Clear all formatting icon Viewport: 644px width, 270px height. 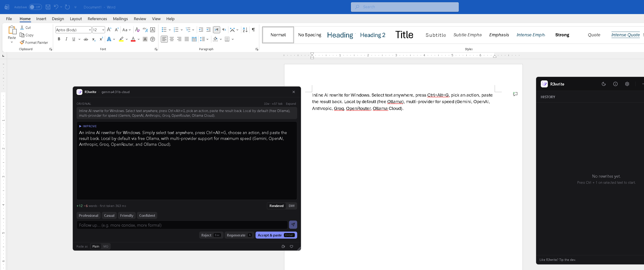pos(137,30)
